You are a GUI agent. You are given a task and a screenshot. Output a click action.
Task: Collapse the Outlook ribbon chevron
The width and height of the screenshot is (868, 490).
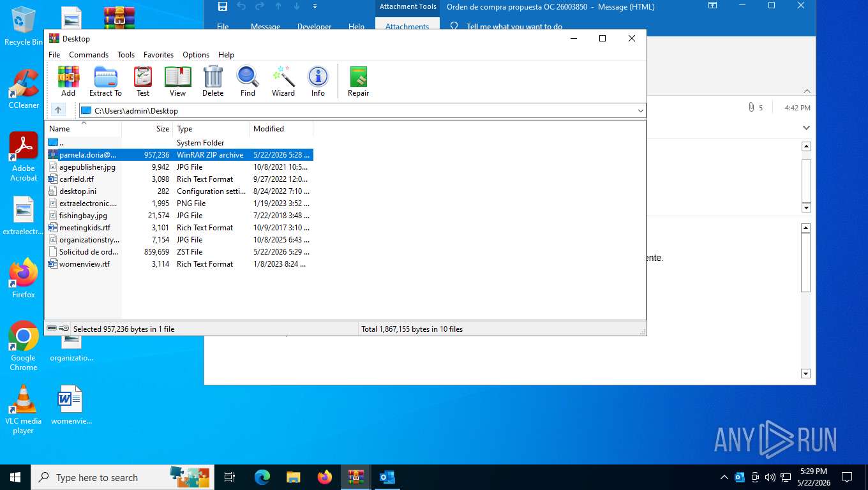coord(807,91)
